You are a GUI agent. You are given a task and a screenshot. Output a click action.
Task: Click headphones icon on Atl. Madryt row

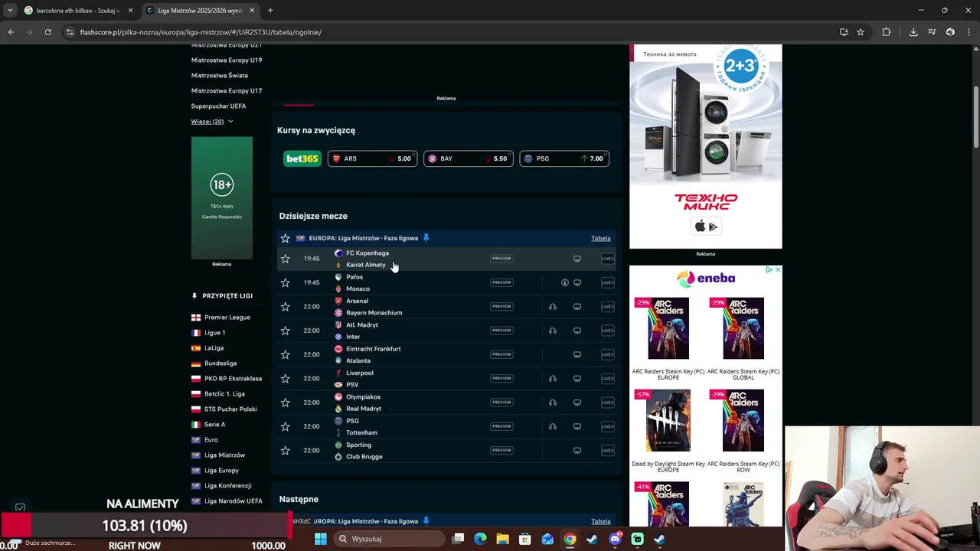pyautogui.click(x=552, y=331)
